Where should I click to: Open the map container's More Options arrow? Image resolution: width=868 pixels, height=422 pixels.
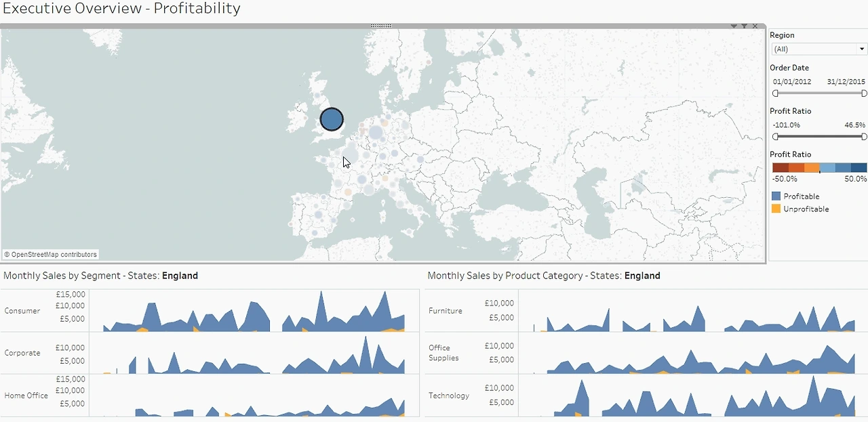734,26
